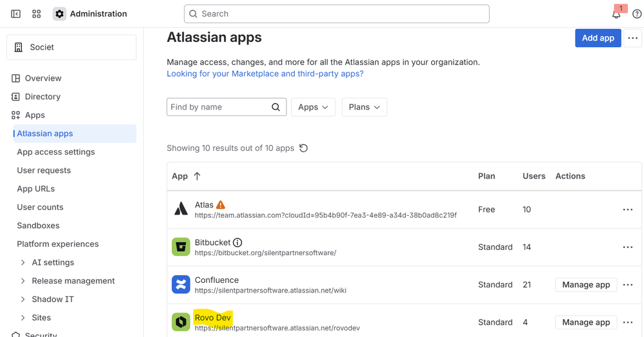Viewport: 644px width, 337px height.
Task: Expand Shadow IT in sidebar
Action: [x=23, y=299]
